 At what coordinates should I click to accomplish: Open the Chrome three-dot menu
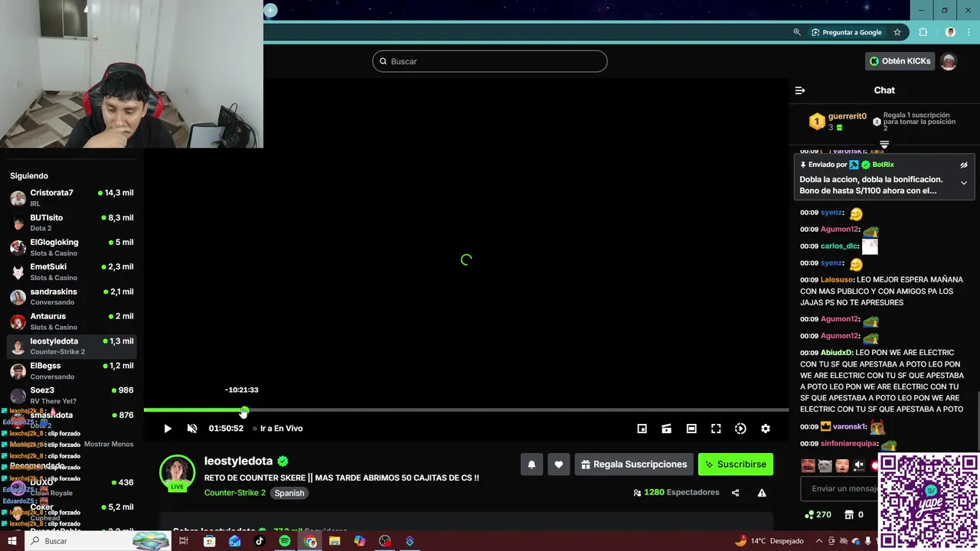coord(969,32)
